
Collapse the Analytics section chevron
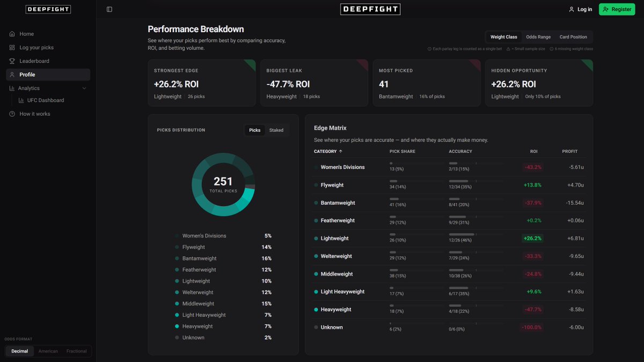pyautogui.click(x=84, y=88)
